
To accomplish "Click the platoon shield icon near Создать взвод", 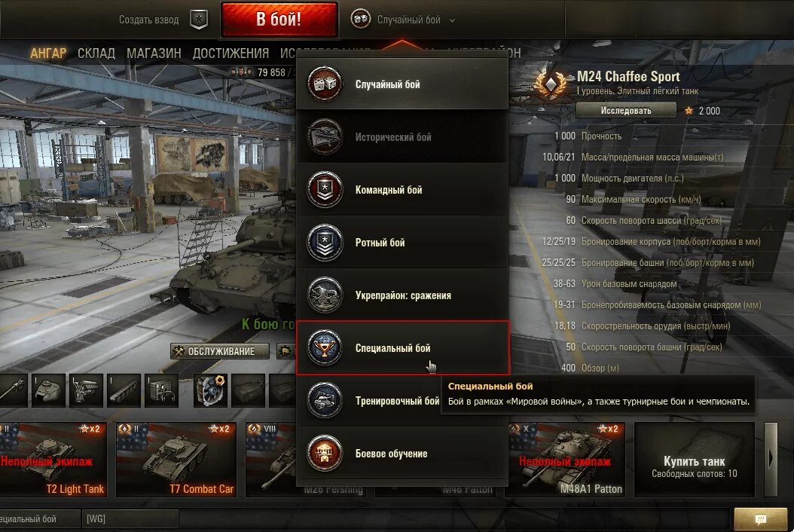I will click(x=199, y=20).
